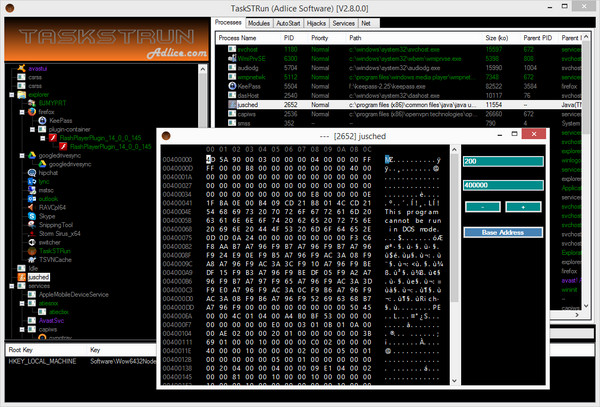The width and height of the screenshot is (600, 407).
Task: Collapse the parent FlashPlayerPlugin_14_0_0_145 node
Action: click(43, 138)
